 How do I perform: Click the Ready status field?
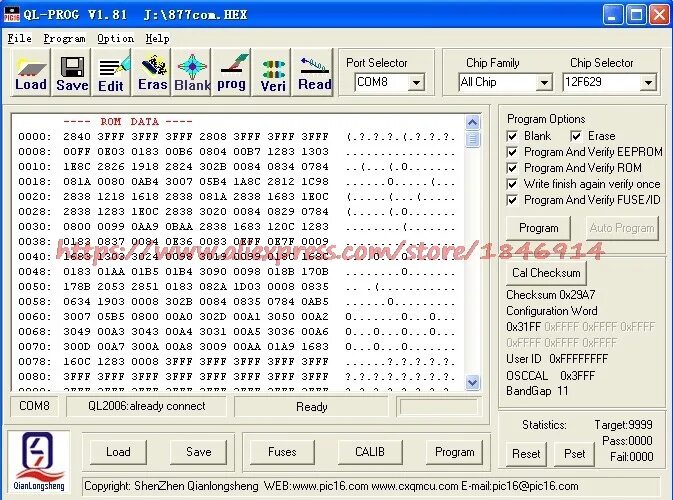312,406
